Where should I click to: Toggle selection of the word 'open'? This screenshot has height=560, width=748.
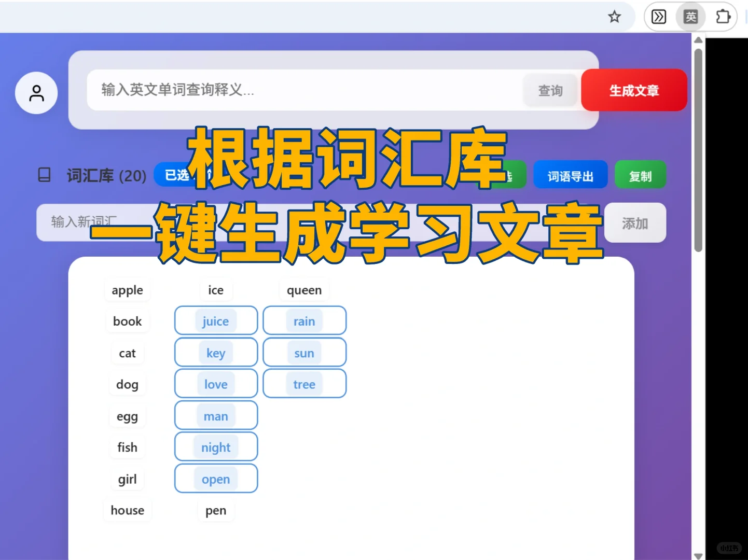pos(216,478)
